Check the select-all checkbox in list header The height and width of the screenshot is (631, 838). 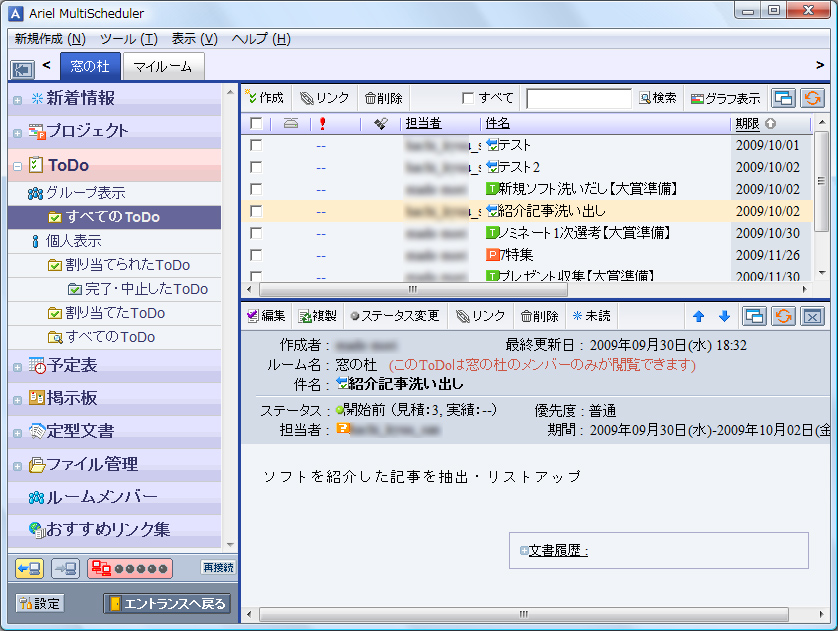pos(255,123)
